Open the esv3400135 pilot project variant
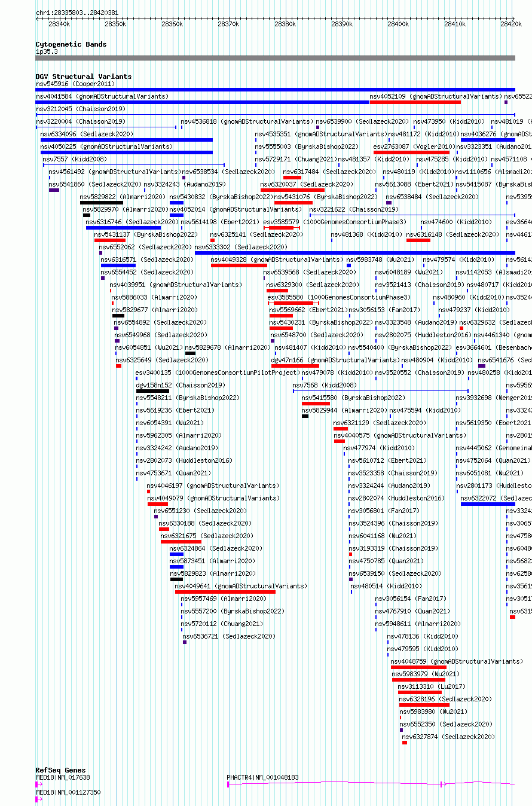 [218, 373]
